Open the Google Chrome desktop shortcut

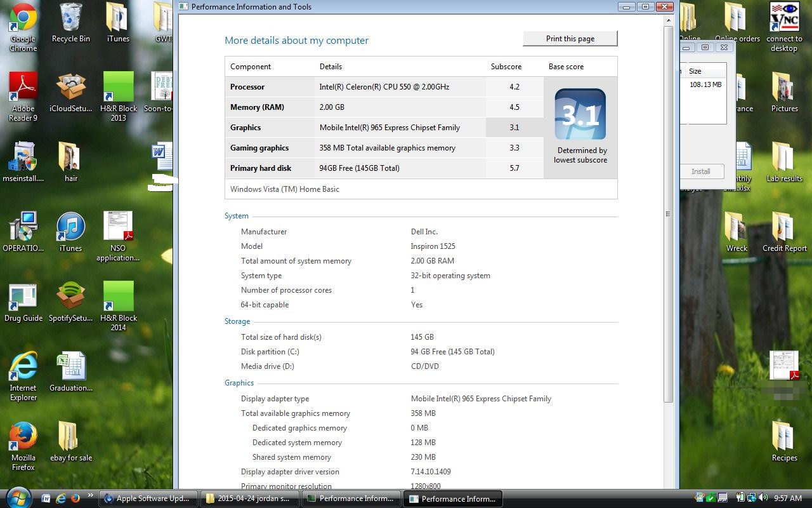pos(23,27)
